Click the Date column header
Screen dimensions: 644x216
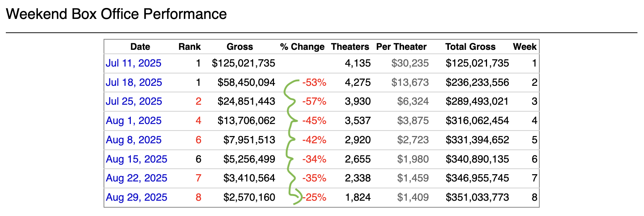pyautogui.click(x=140, y=47)
